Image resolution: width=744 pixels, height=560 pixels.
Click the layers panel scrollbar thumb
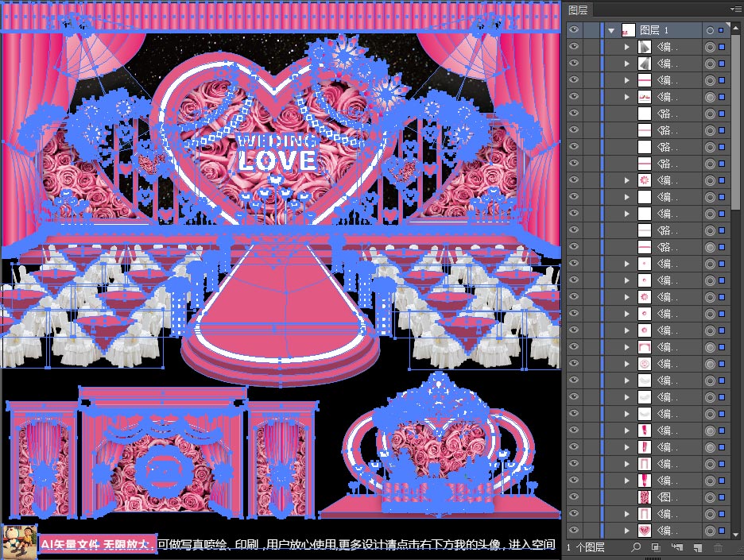coord(735,123)
